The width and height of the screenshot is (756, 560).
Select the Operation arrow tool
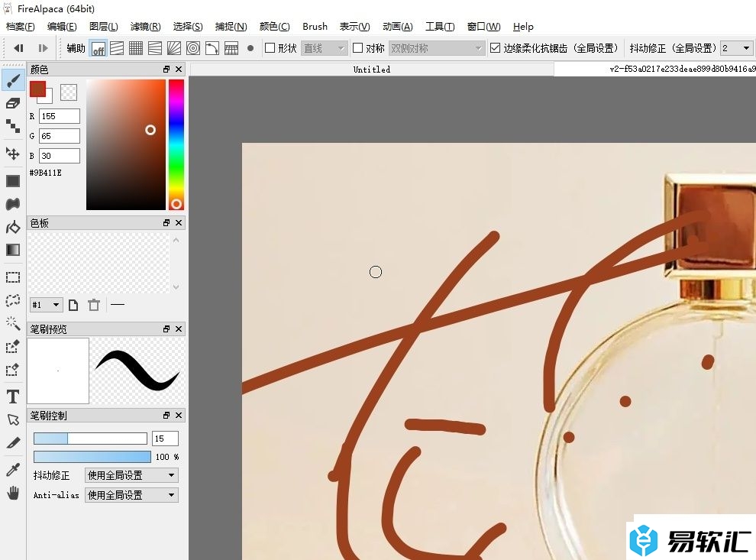pos(13,419)
